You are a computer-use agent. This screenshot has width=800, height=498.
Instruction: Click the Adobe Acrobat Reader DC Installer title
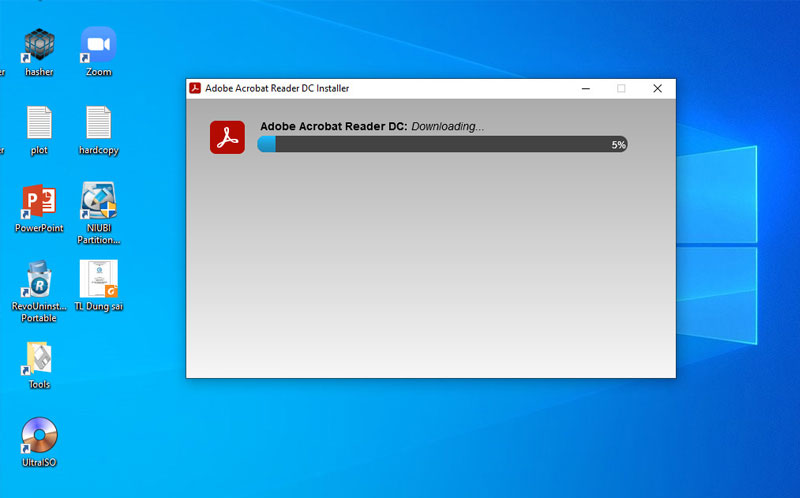pyautogui.click(x=277, y=88)
